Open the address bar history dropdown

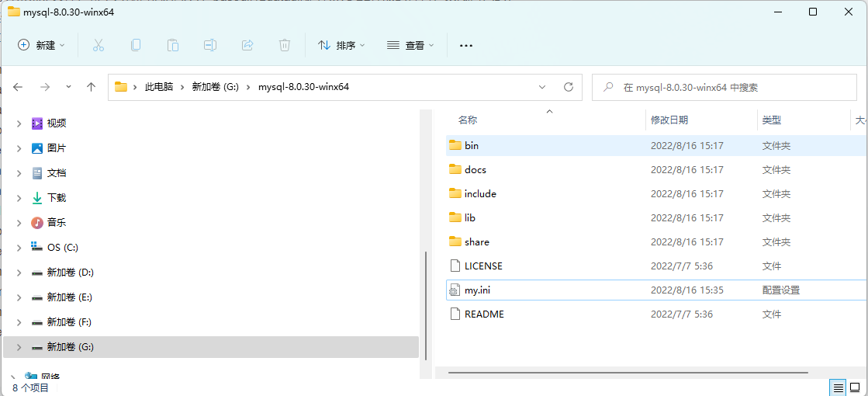click(542, 87)
